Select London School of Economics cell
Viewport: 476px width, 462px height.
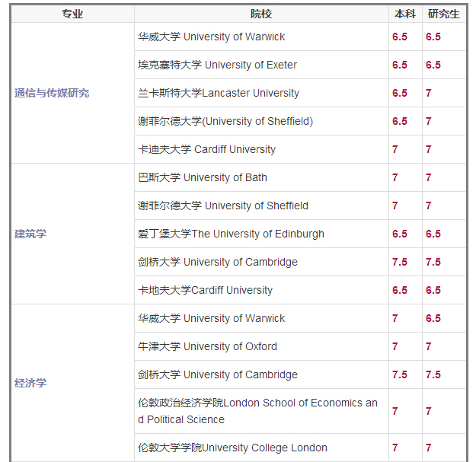click(x=261, y=411)
